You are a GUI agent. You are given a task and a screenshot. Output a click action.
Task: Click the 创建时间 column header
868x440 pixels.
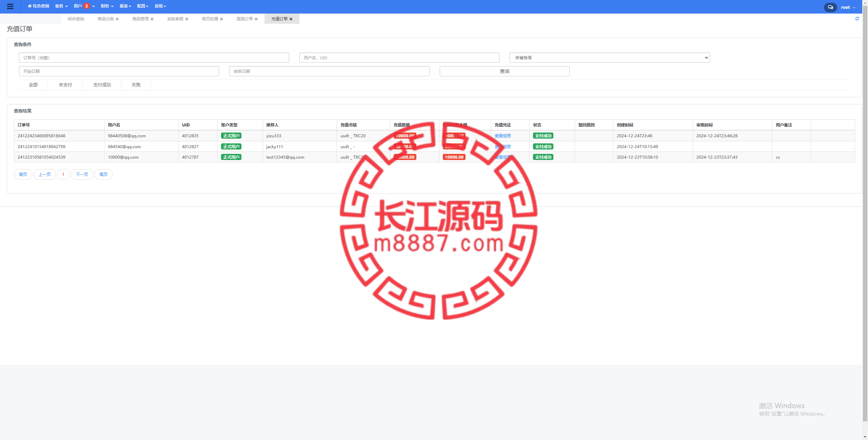625,125
